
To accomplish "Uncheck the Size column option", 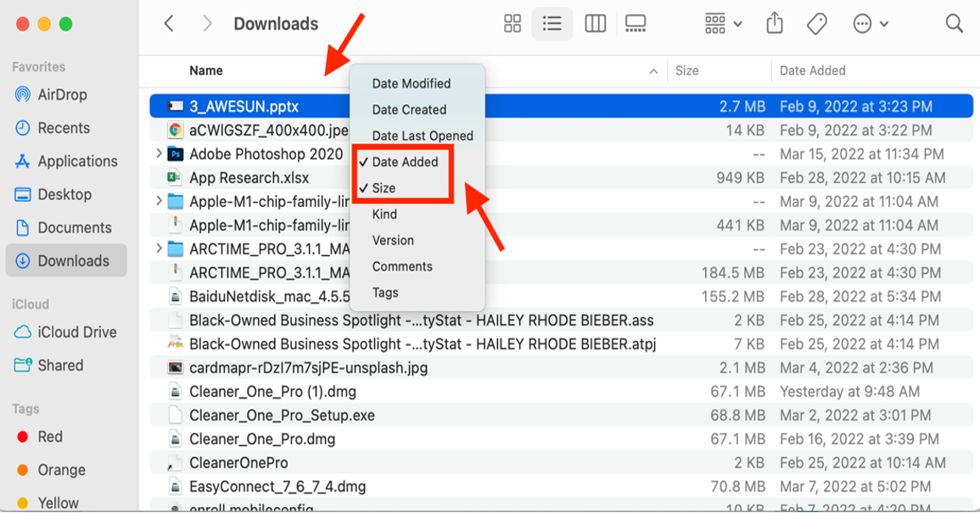I will pyautogui.click(x=384, y=188).
